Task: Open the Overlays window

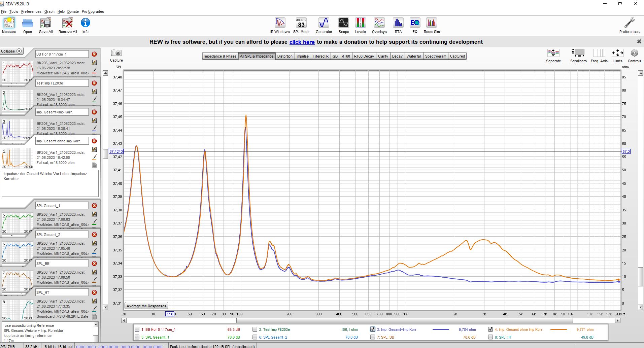Action: (379, 26)
